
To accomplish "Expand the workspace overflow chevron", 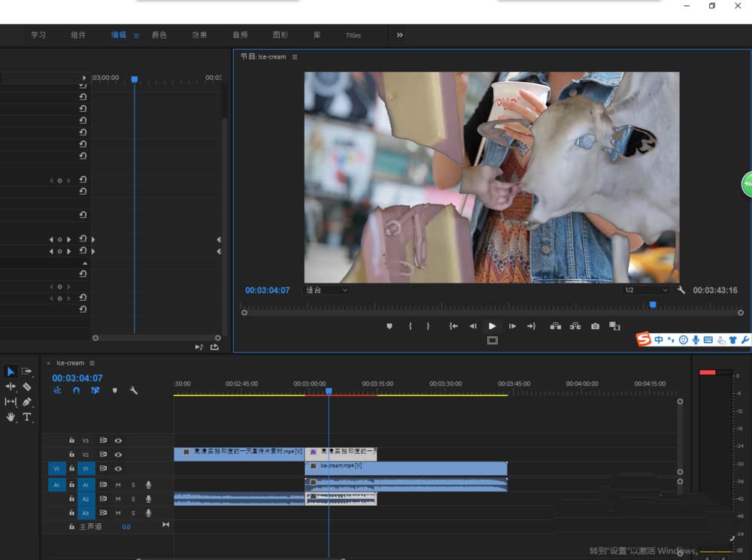I will (x=399, y=35).
